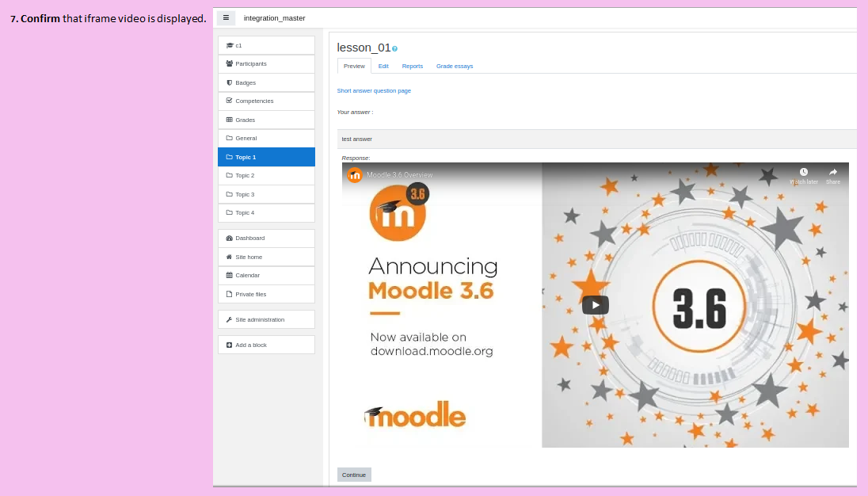Click the General folder icon

(x=229, y=138)
